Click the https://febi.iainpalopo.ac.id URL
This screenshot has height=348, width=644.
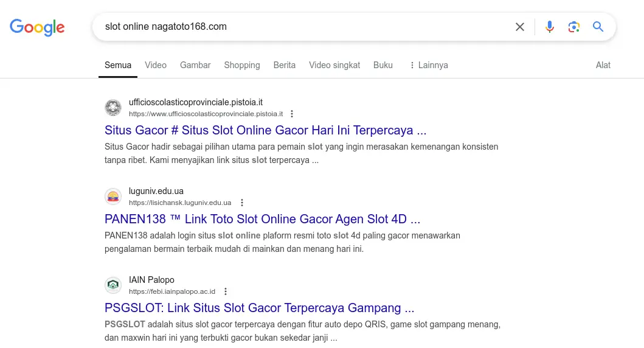click(x=171, y=291)
